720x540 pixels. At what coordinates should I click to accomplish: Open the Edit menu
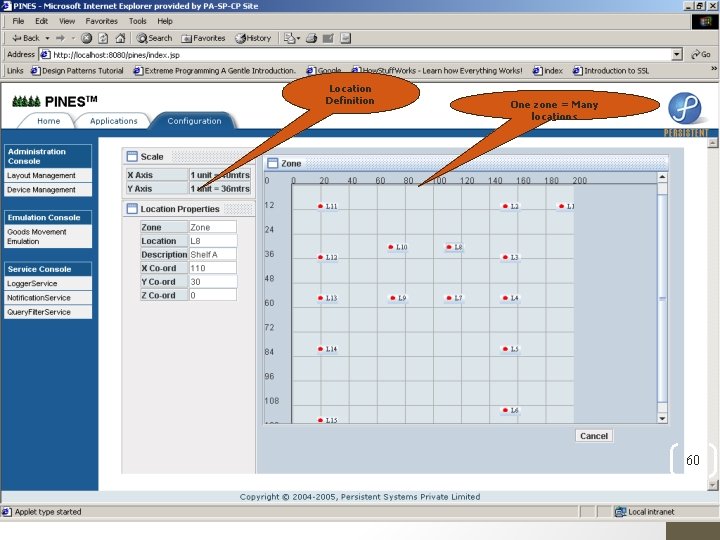41,21
